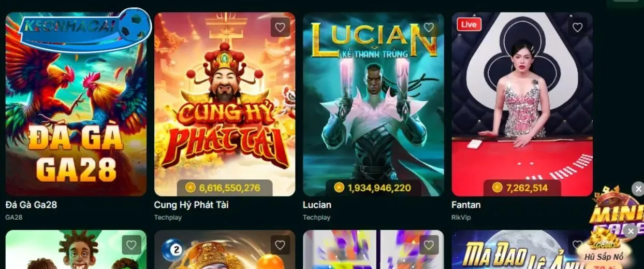Click the Đá Gà Ga28 title link
Viewport: 644px width, 269px height.
pos(31,205)
